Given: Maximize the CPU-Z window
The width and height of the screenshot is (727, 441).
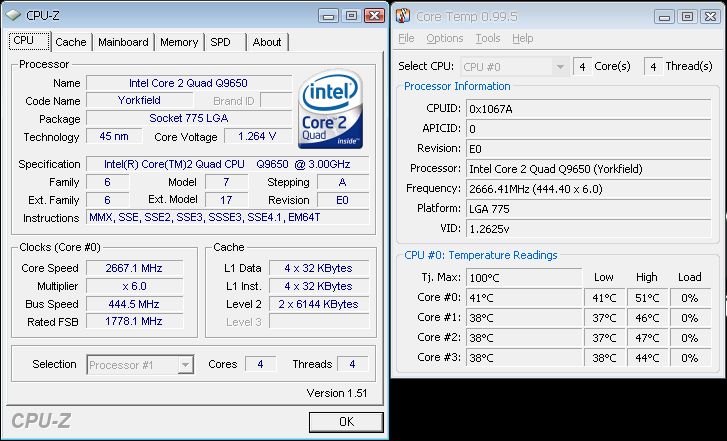Looking at the screenshot, I should coord(351,16).
